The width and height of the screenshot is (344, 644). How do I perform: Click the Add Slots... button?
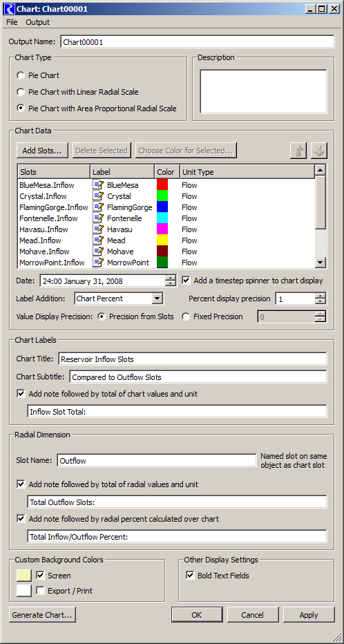tap(42, 151)
